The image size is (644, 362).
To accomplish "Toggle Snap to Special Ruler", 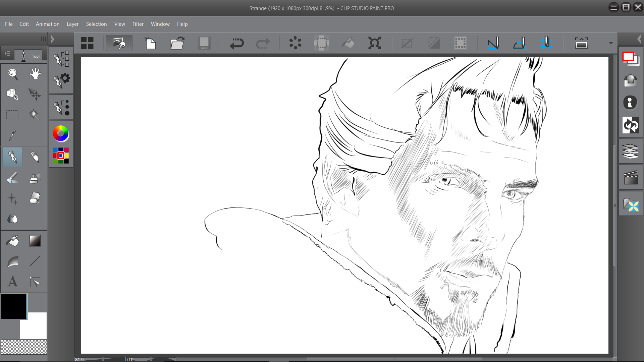I will click(x=520, y=43).
